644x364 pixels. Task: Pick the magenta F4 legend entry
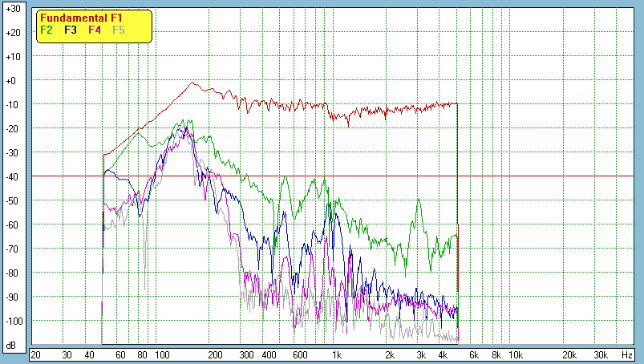point(95,30)
